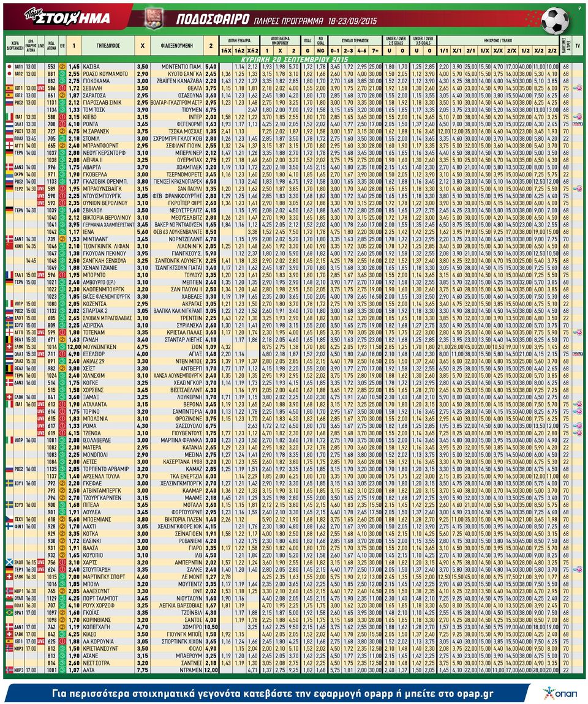
Task: Click the TV channel icon in ΣΕΒΙΛΛΗ row
Action: (577, 88)
